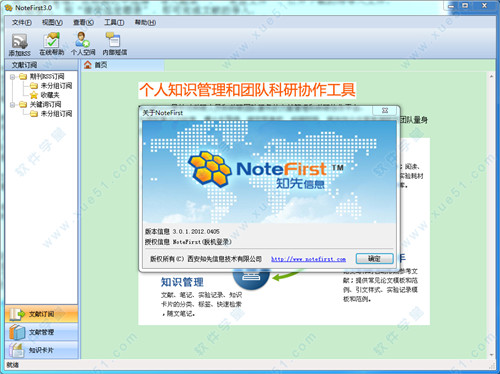Minimize the NoteFirst3.0 window

pos(452,6)
